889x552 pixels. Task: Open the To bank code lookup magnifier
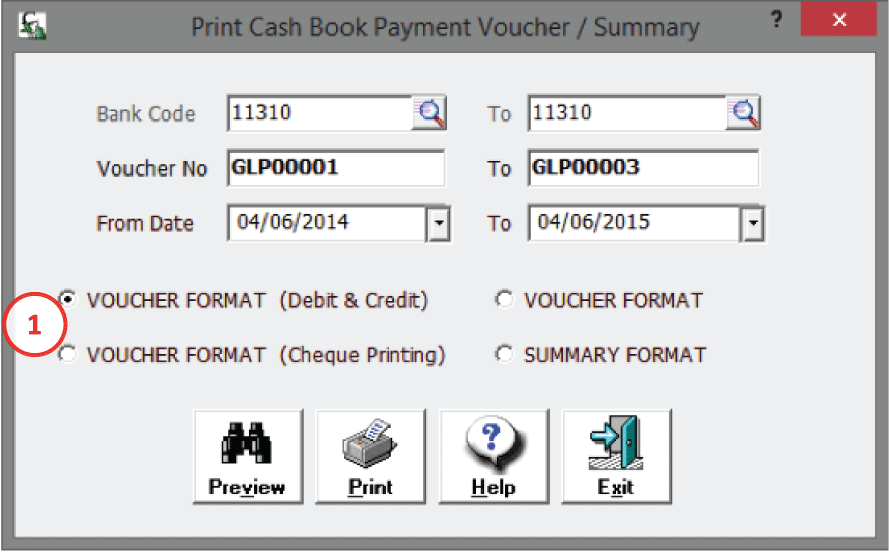(x=743, y=113)
